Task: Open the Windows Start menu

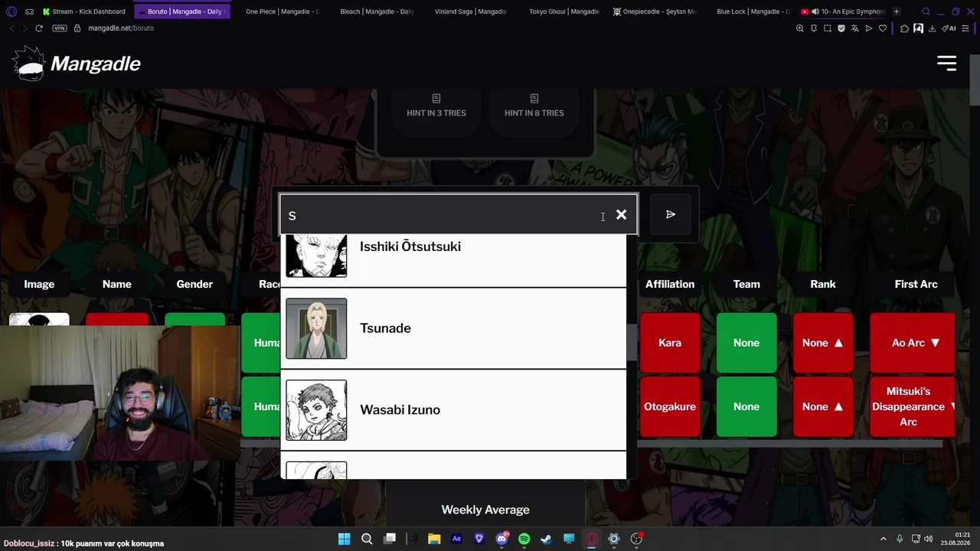Action: pyautogui.click(x=345, y=539)
